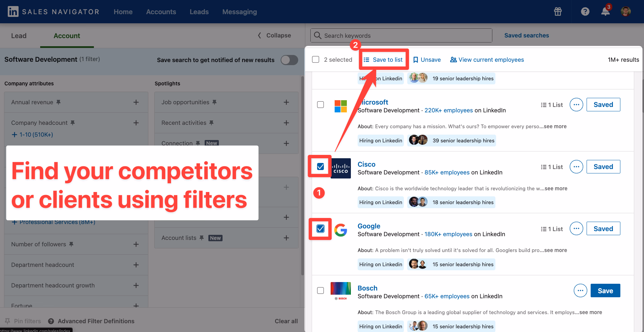Click the search magnifier icon
The width and height of the screenshot is (644, 332).
(x=317, y=35)
